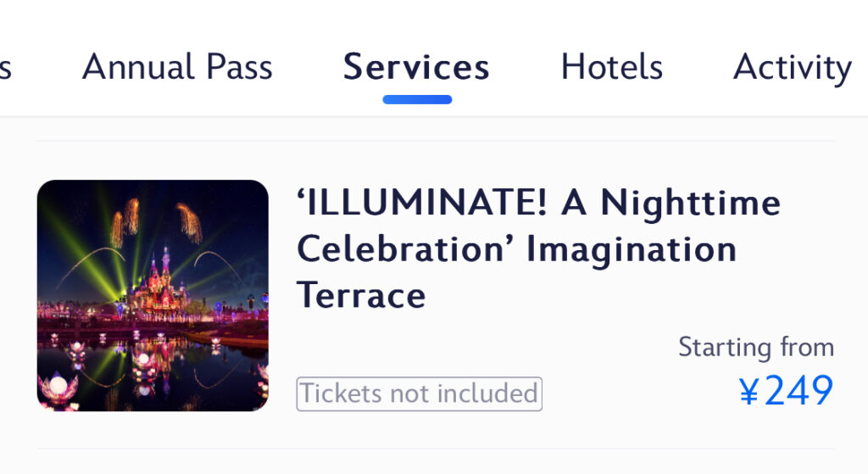Screen dimensions: 868x474
Task: Click the word 'Celebration' in the listing title
Action: coord(401,248)
